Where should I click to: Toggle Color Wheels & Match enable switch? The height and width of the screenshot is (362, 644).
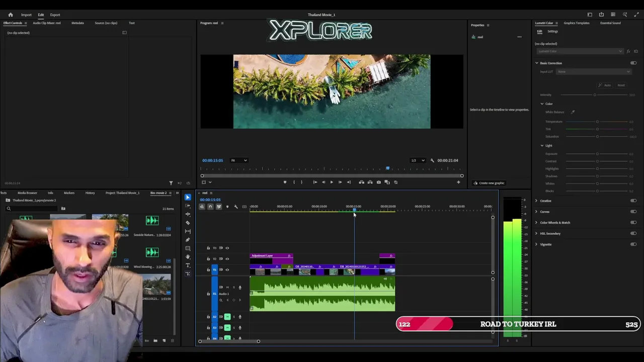point(633,223)
